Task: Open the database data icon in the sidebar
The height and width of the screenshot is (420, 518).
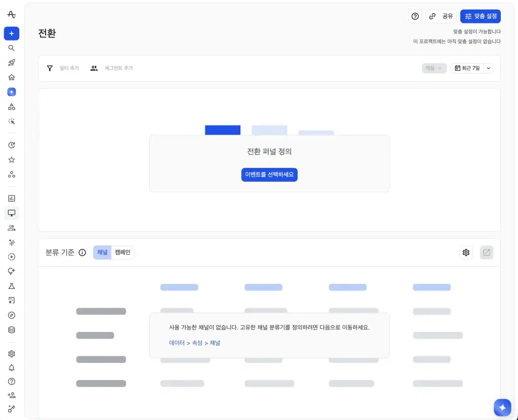Action: coord(12,330)
